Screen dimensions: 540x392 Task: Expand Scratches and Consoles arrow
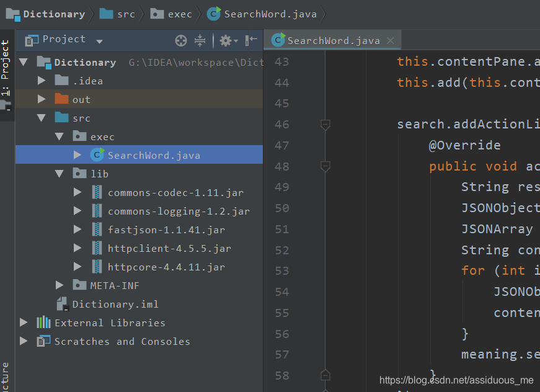click(24, 341)
